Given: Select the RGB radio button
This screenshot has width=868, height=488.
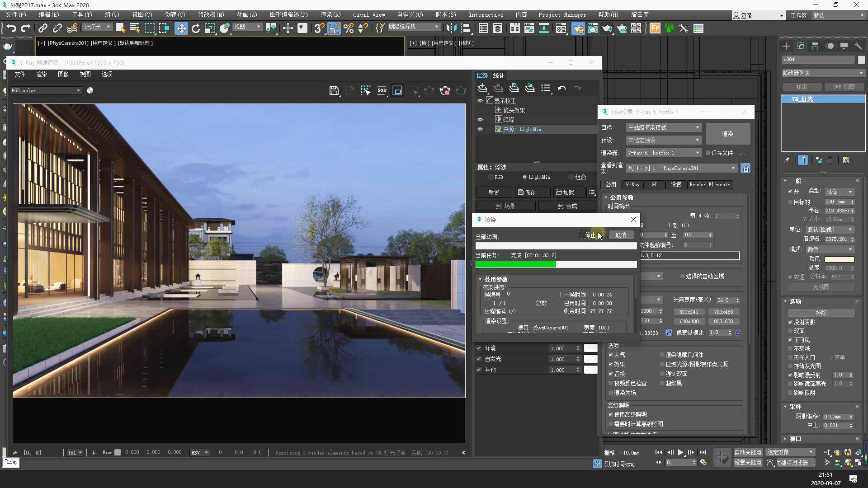Looking at the screenshot, I should pyautogui.click(x=491, y=177).
